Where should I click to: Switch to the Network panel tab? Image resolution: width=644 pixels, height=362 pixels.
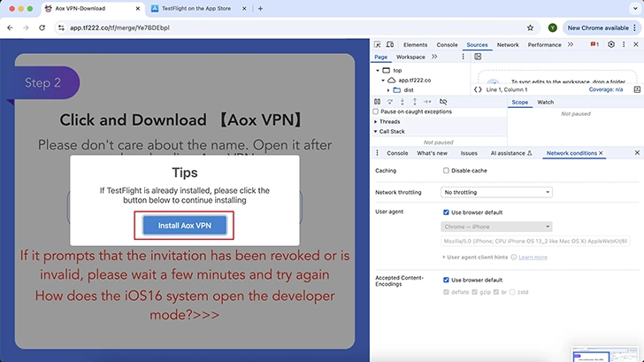tap(508, 44)
